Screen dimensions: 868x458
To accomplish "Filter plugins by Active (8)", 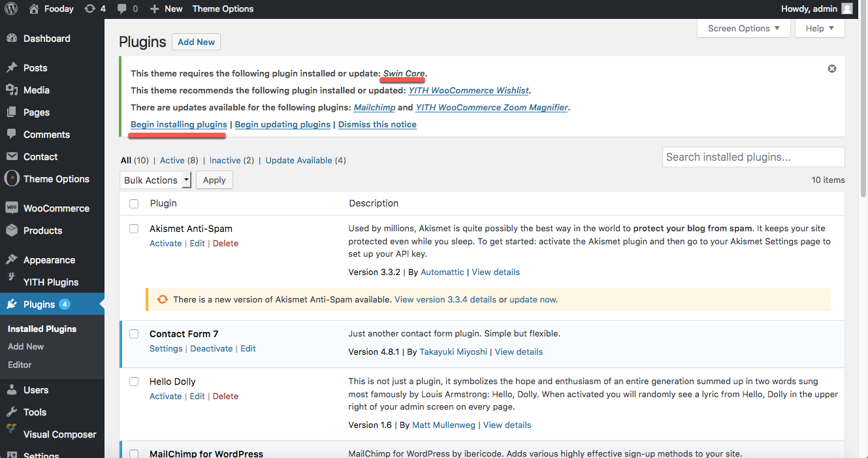I will click(x=179, y=160).
